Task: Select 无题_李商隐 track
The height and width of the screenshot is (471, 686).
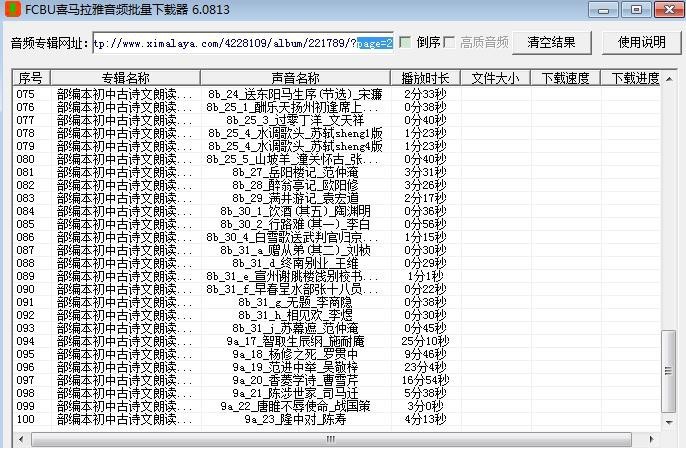Action: pyautogui.click(x=295, y=302)
